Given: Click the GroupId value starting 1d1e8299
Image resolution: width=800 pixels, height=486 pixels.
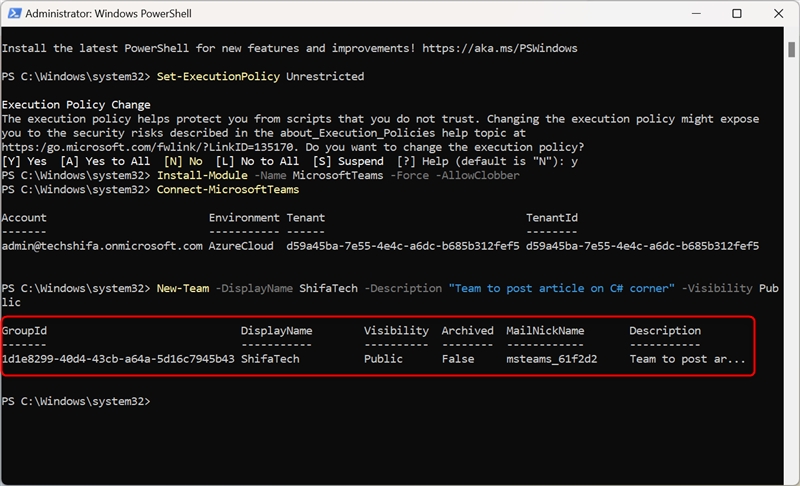Looking at the screenshot, I should click(118, 359).
